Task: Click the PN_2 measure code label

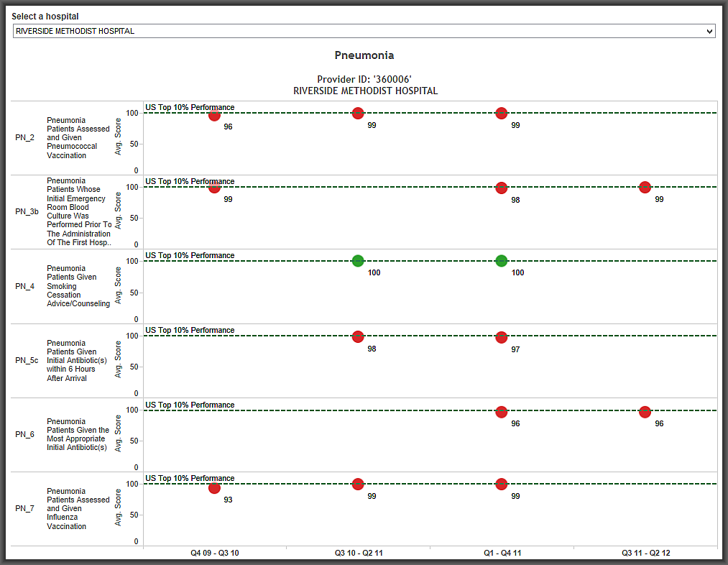Action: click(x=24, y=138)
